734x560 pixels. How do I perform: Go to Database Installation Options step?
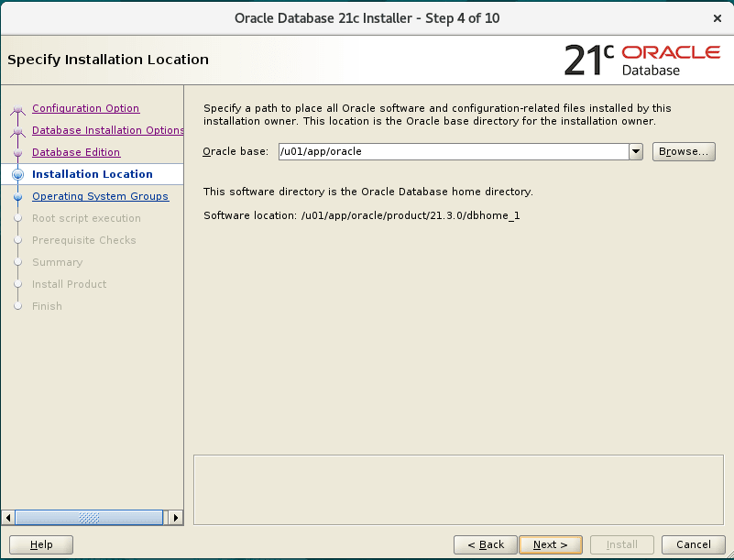(x=107, y=130)
